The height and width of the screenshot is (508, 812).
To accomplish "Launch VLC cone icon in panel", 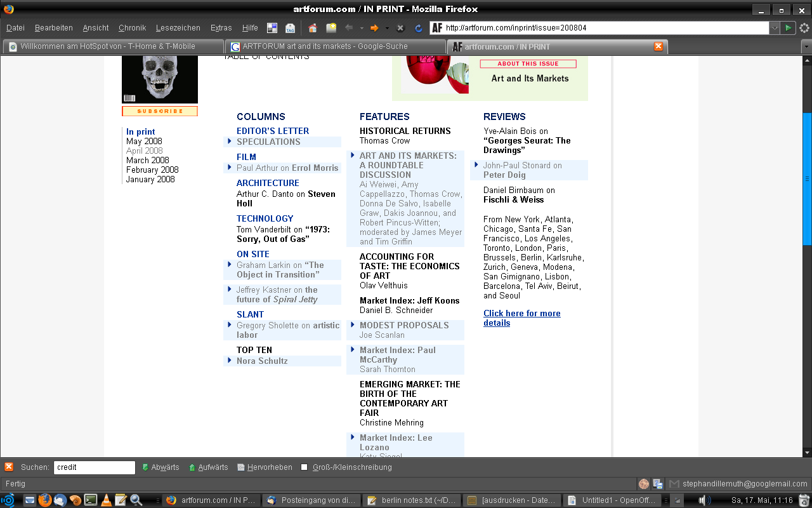I will click(106, 500).
